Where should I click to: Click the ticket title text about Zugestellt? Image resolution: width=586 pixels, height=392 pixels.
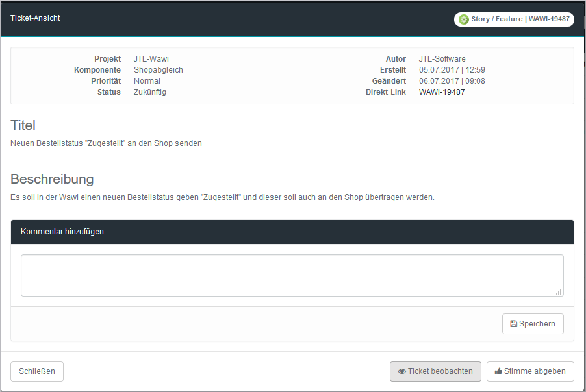(x=107, y=143)
